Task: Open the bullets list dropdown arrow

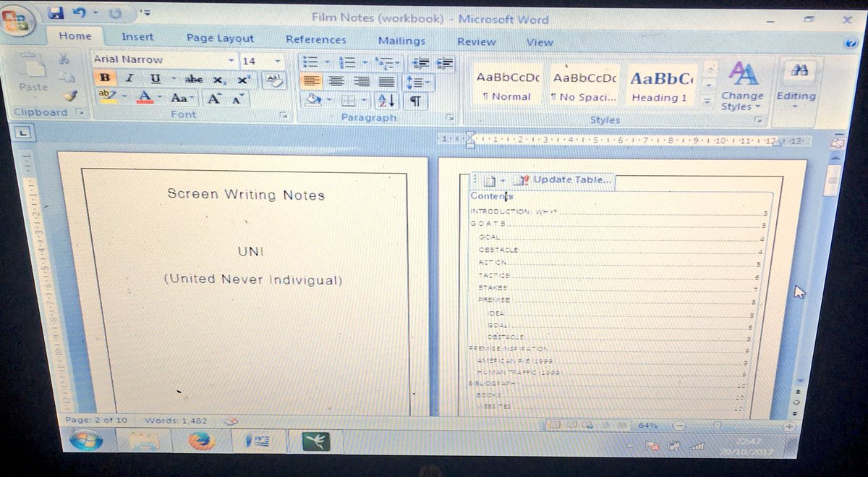Action: pyautogui.click(x=325, y=62)
